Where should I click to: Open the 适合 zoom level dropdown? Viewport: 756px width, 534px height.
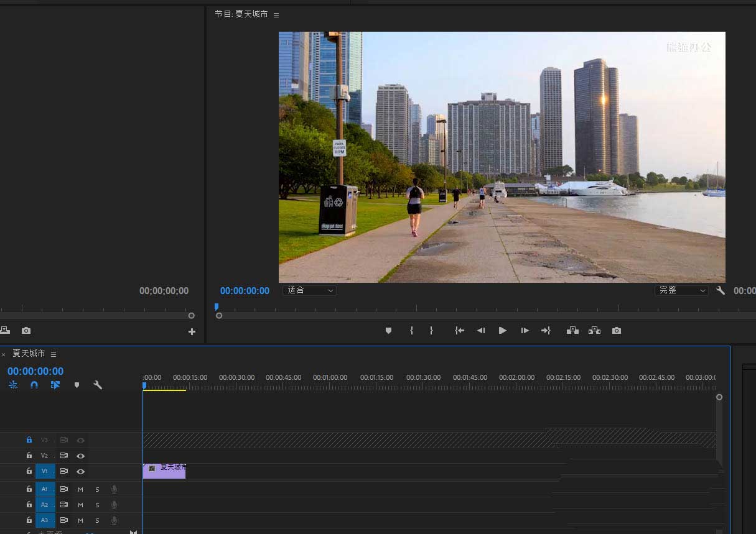(309, 290)
